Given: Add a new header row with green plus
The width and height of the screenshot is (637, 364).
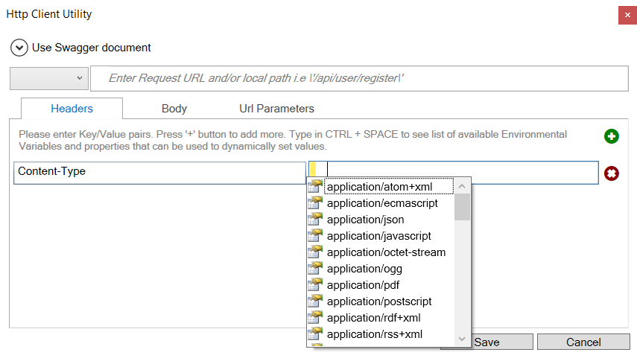Looking at the screenshot, I should (611, 136).
